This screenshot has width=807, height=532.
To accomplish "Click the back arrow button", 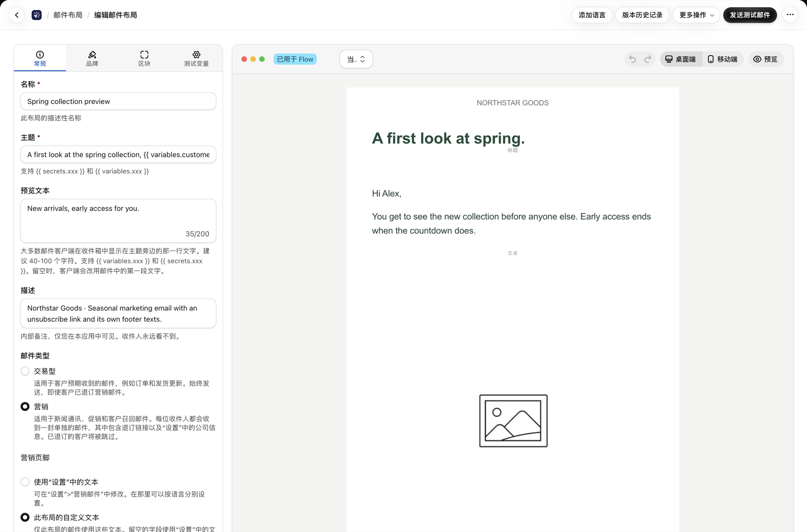I will click(x=17, y=15).
